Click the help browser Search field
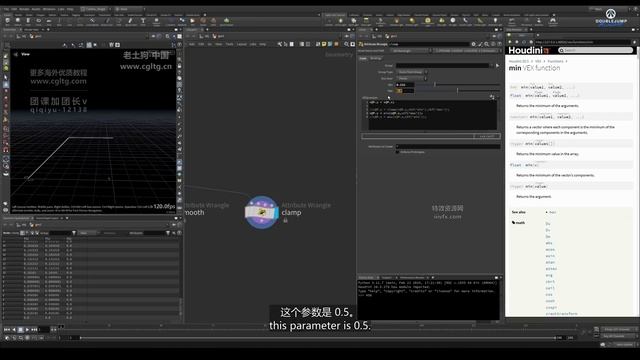 pyautogui.click(x=596, y=50)
